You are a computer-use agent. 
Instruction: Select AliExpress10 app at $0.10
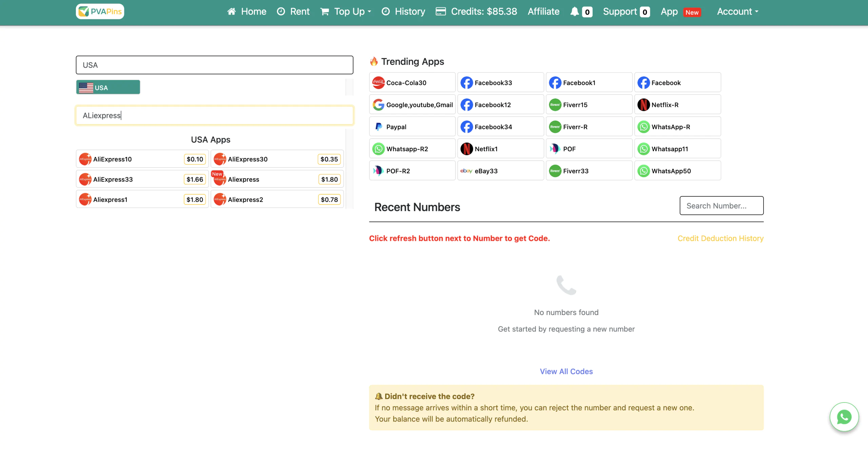pos(142,159)
